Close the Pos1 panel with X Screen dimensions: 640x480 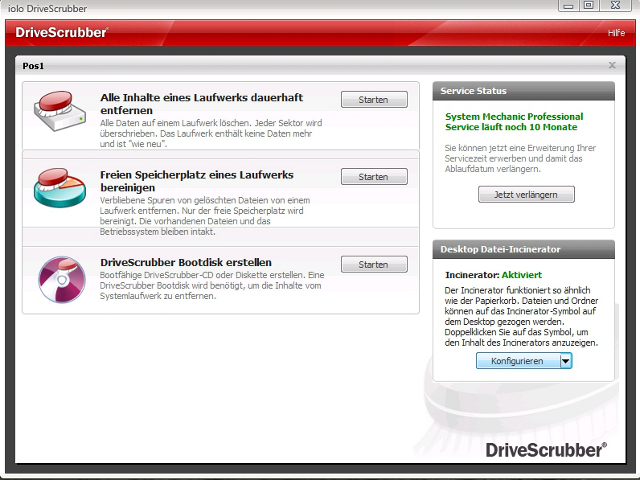pos(612,65)
